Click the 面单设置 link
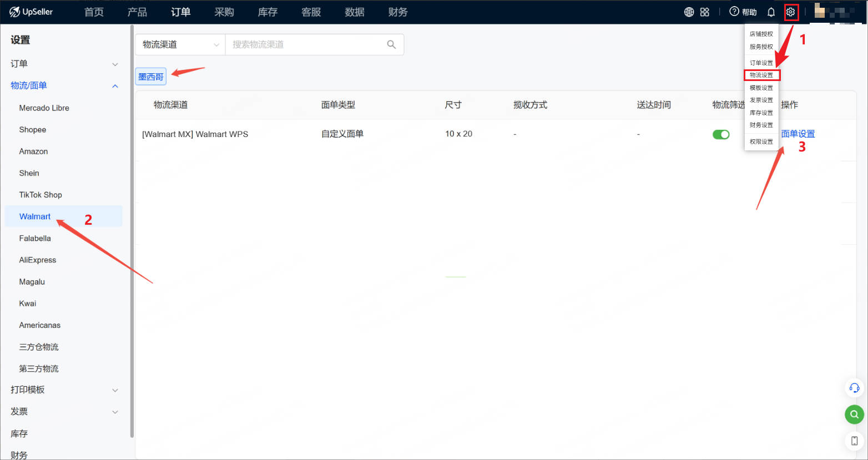The width and height of the screenshot is (868, 460). (798, 134)
